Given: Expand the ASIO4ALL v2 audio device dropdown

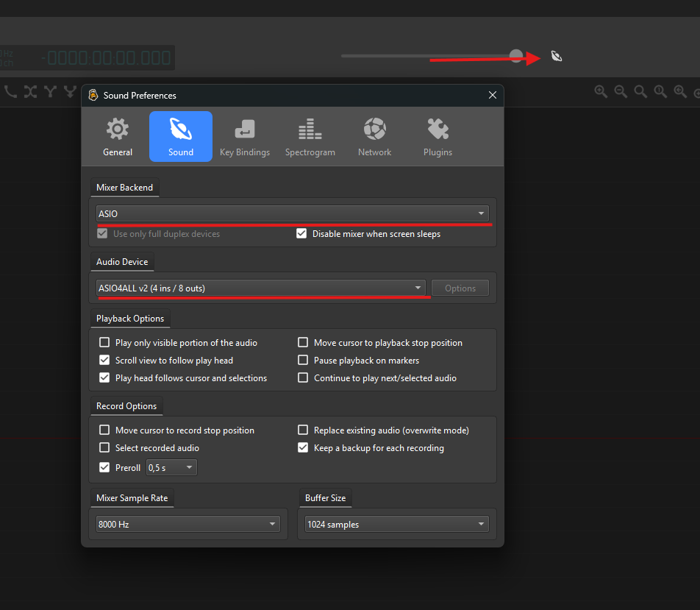Looking at the screenshot, I should [x=261, y=288].
